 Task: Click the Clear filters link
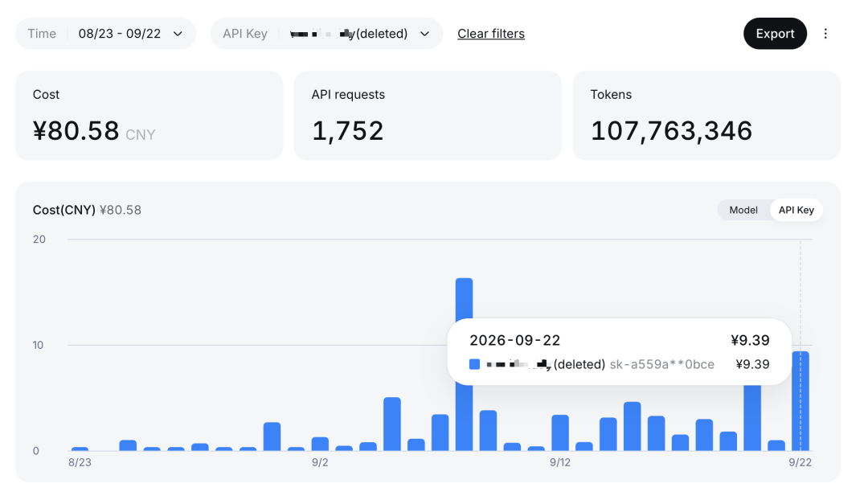coord(491,34)
